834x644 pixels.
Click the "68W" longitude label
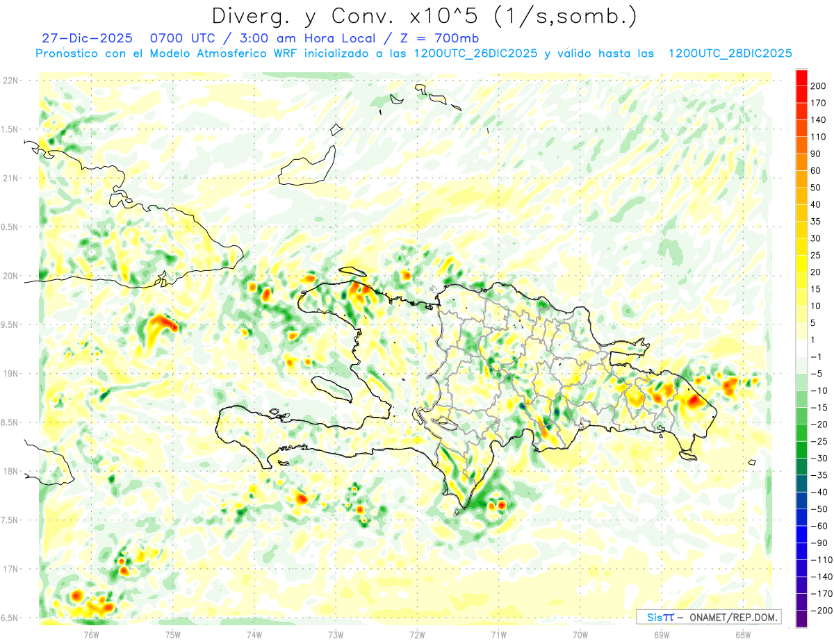743,634
